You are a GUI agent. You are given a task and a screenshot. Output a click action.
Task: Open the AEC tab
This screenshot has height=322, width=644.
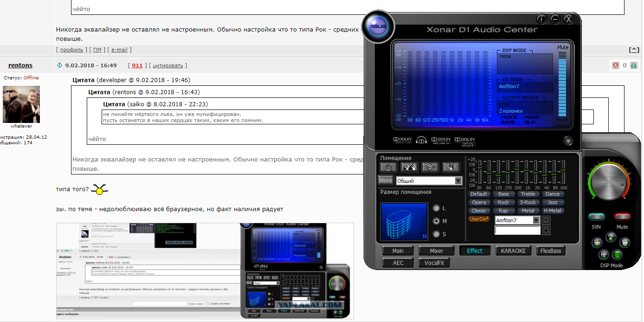pyautogui.click(x=398, y=263)
